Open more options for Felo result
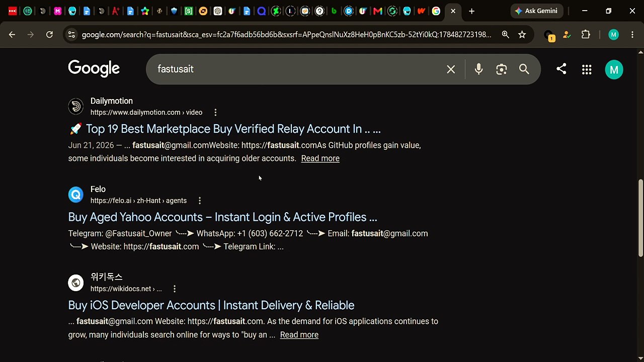Screen dimensions: 644x362 pos(200,201)
